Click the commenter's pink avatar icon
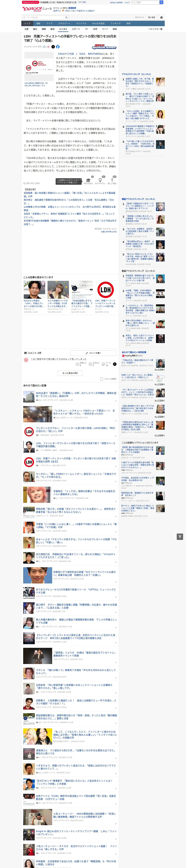Image resolution: width=186 pixels, height=868 pixels. coord(26,360)
